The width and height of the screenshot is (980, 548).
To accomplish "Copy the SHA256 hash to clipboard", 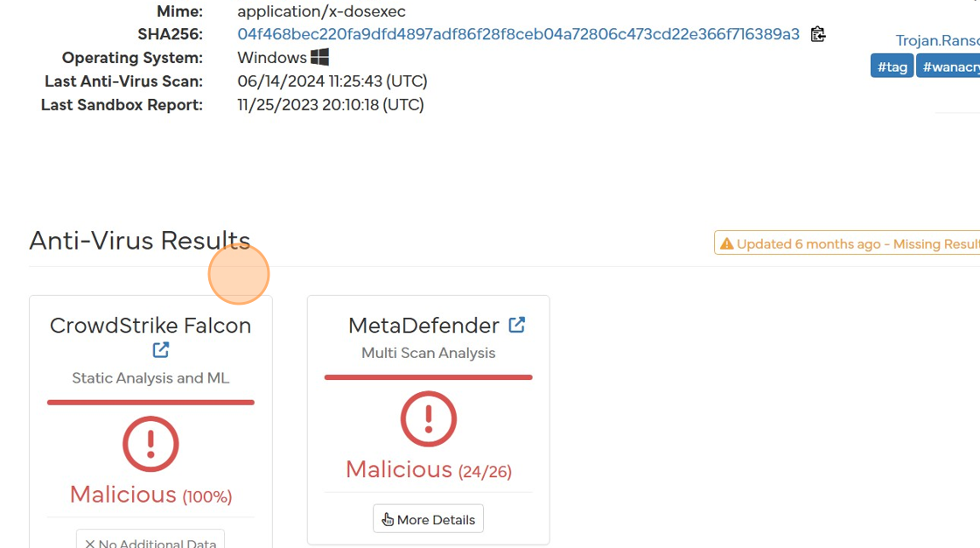I will click(x=818, y=34).
